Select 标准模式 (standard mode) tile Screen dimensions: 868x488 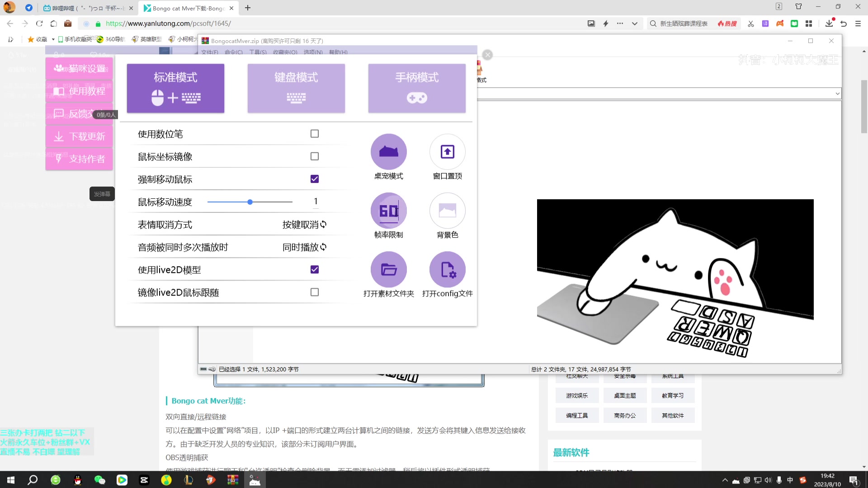(x=175, y=88)
